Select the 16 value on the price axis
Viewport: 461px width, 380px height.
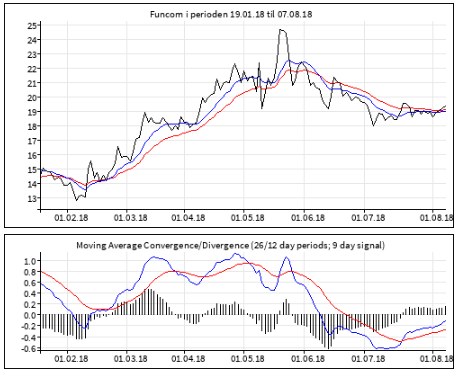(32, 155)
